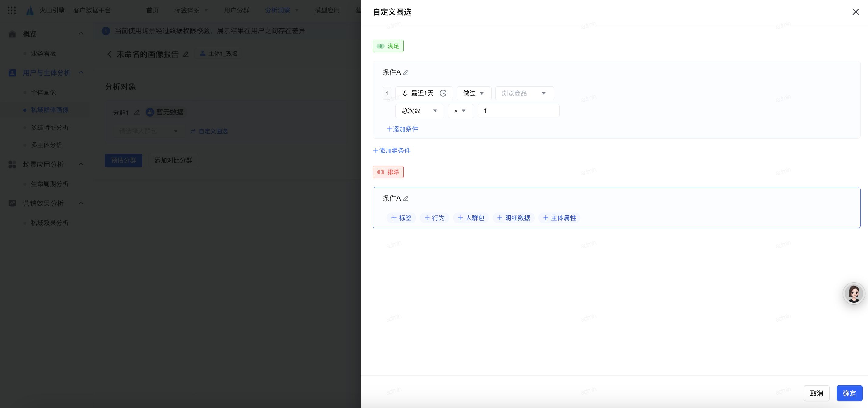Image resolution: width=868 pixels, height=408 pixels.
Task: Add a 行为 condition
Action: coord(434,218)
